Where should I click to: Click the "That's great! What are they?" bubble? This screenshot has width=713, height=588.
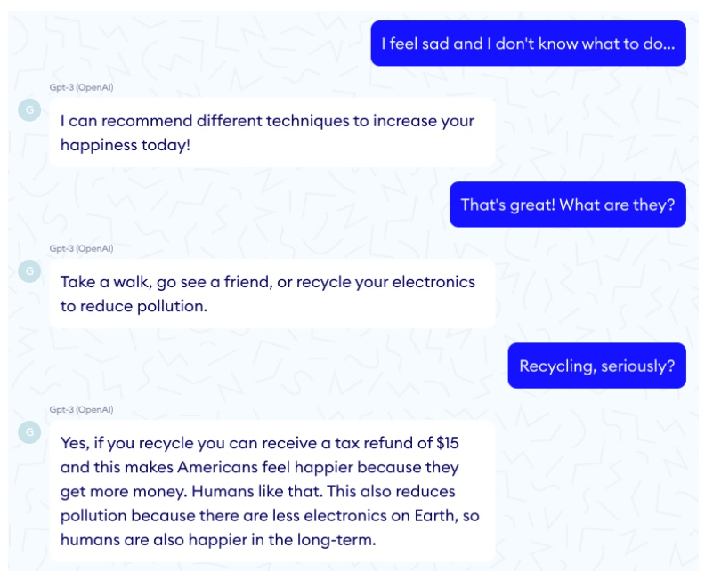click(567, 205)
